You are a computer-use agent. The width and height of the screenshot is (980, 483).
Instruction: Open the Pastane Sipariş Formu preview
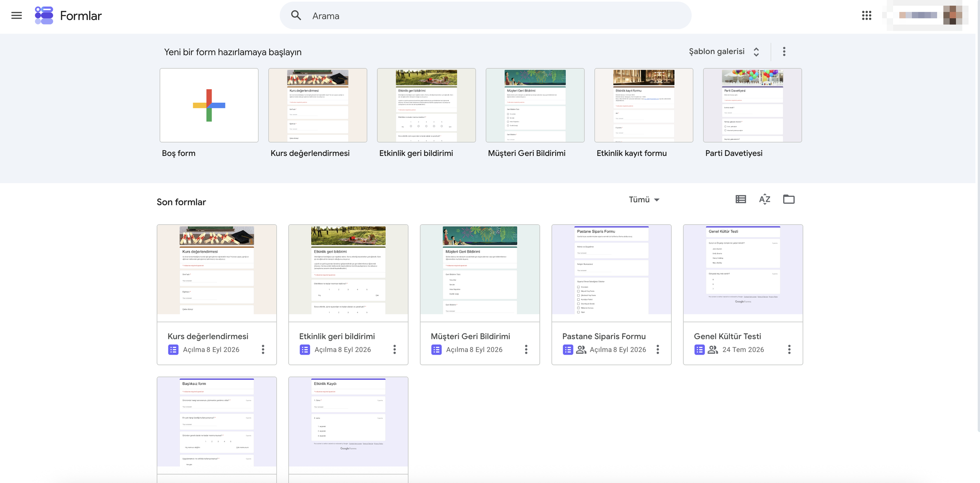[611, 273]
